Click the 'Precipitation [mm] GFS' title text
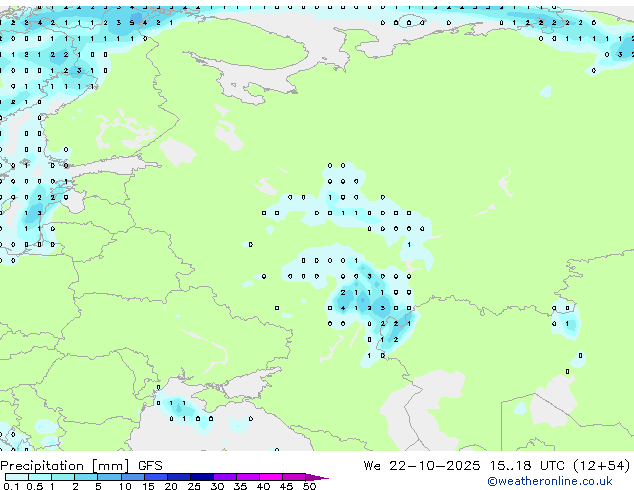This screenshot has height=490, width=634. pos(81,466)
